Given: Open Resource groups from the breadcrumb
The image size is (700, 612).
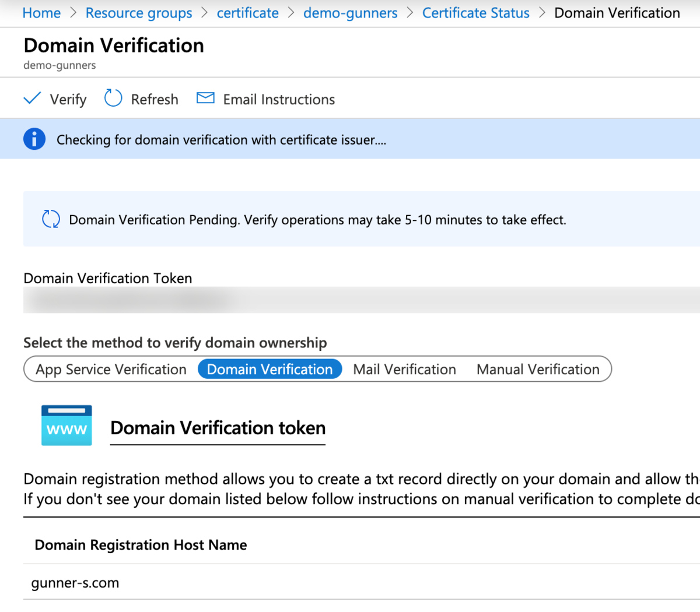Looking at the screenshot, I should pos(138,13).
